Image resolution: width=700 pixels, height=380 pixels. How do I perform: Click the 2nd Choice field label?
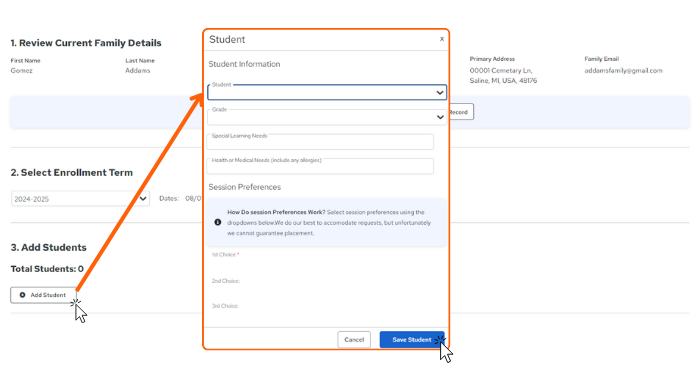pos(226,281)
